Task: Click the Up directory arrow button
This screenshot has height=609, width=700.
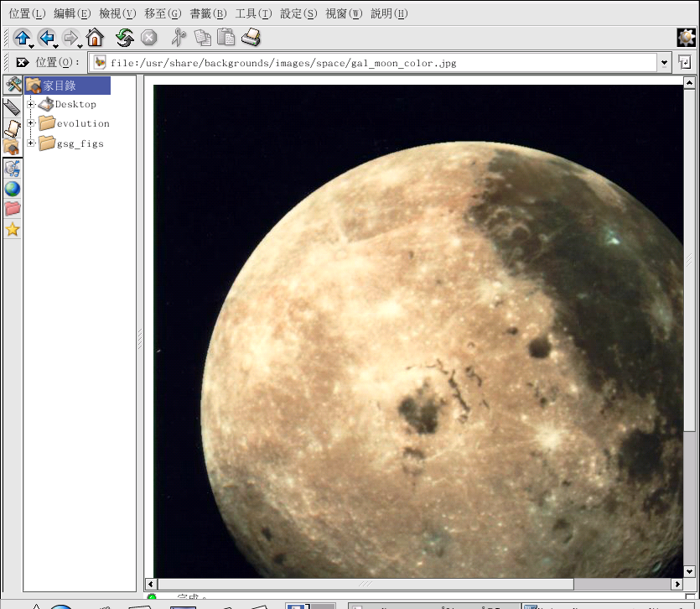Action: (x=22, y=37)
